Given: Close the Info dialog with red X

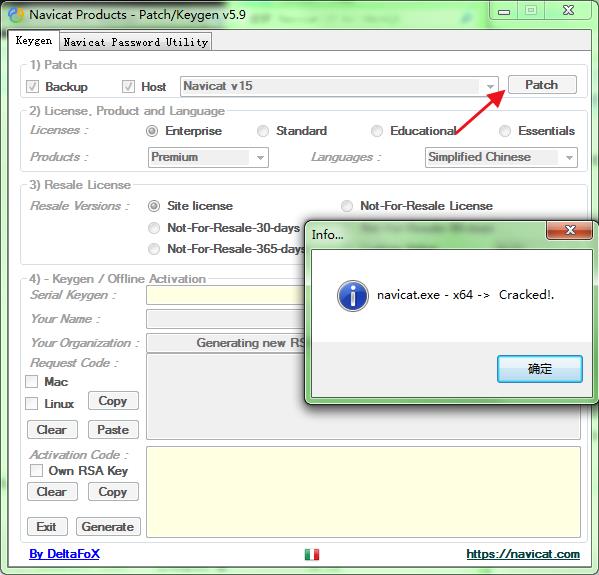Looking at the screenshot, I should (x=570, y=230).
